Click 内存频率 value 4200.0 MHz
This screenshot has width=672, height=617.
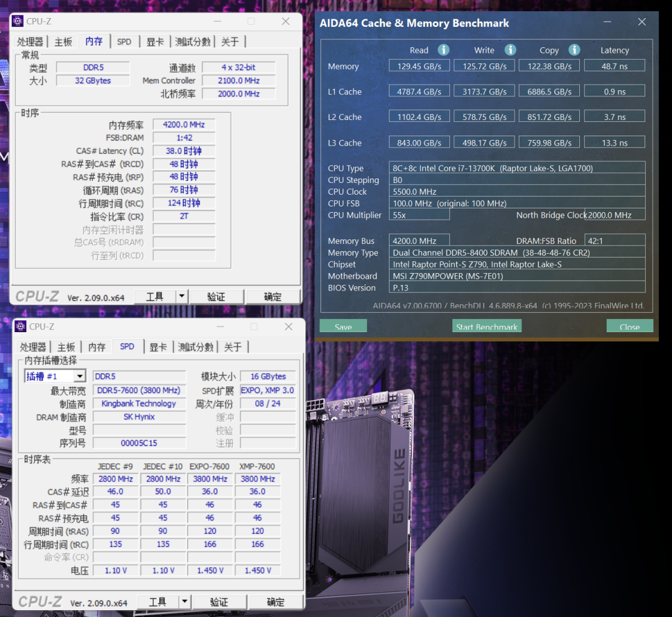point(184,124)
